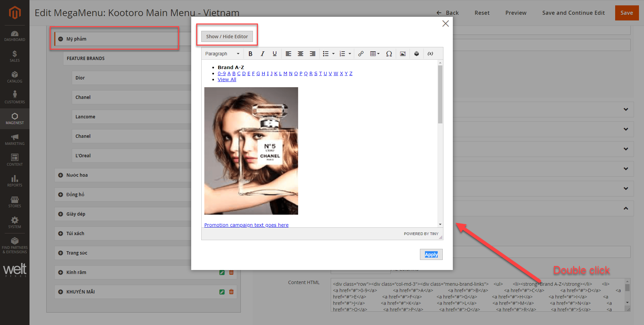Click the Reset button

(x=482, y=13)
